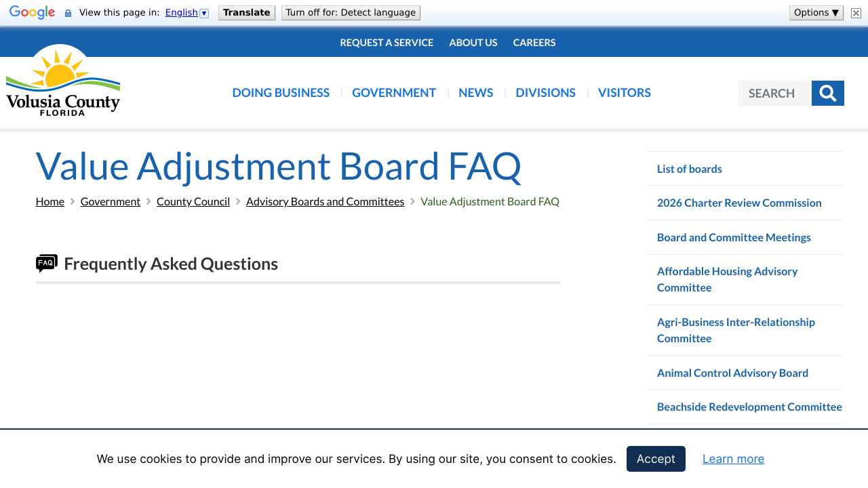
Task: Visit the 2026 Charter Review Commission page
Action: pyautogui.click(x=739, y=202)
